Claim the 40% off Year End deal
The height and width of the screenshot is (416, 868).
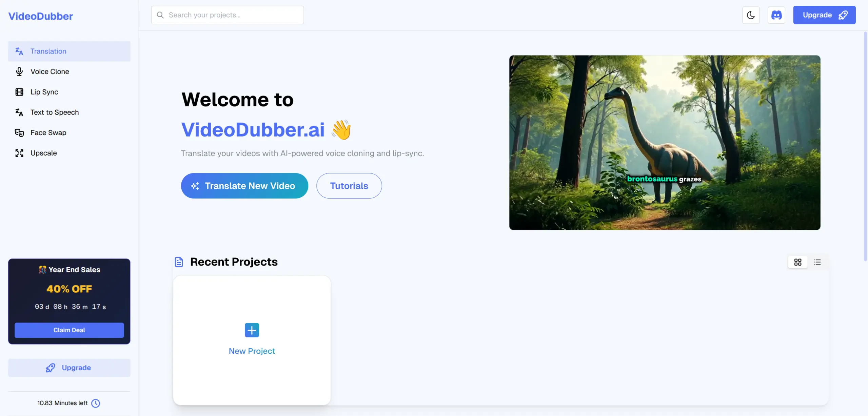click(69, 330)
